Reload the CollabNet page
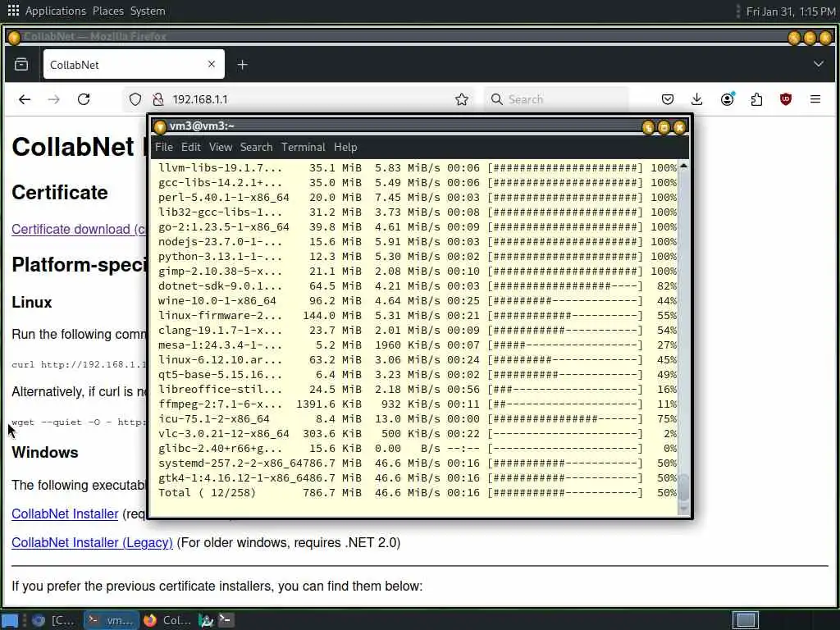840x630 pixels. click(x=84, y=99)
